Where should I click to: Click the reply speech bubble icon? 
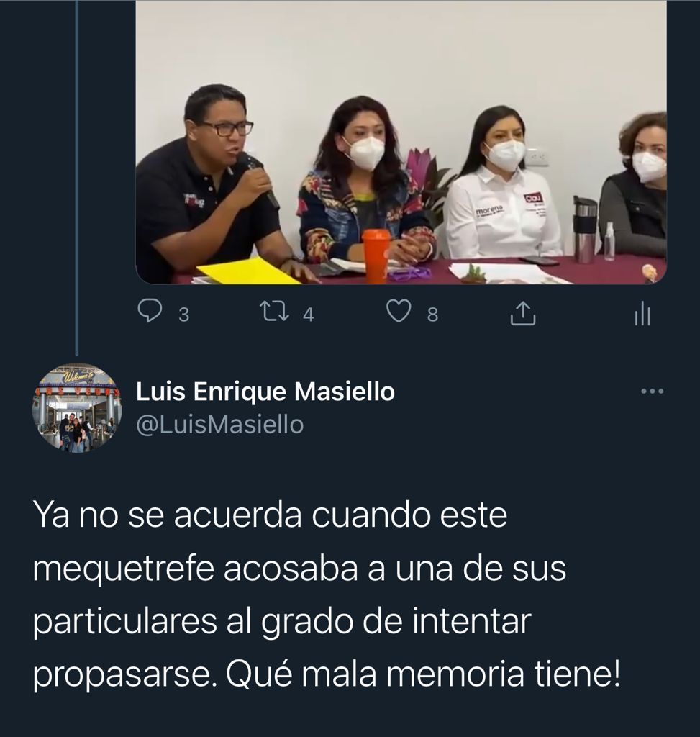(150, 312)
